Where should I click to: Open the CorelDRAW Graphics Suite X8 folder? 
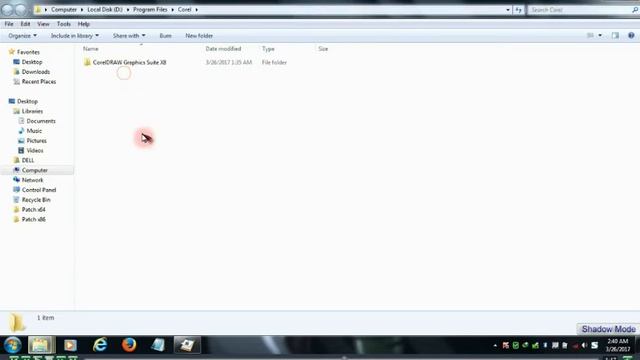(x=129, y=62)
